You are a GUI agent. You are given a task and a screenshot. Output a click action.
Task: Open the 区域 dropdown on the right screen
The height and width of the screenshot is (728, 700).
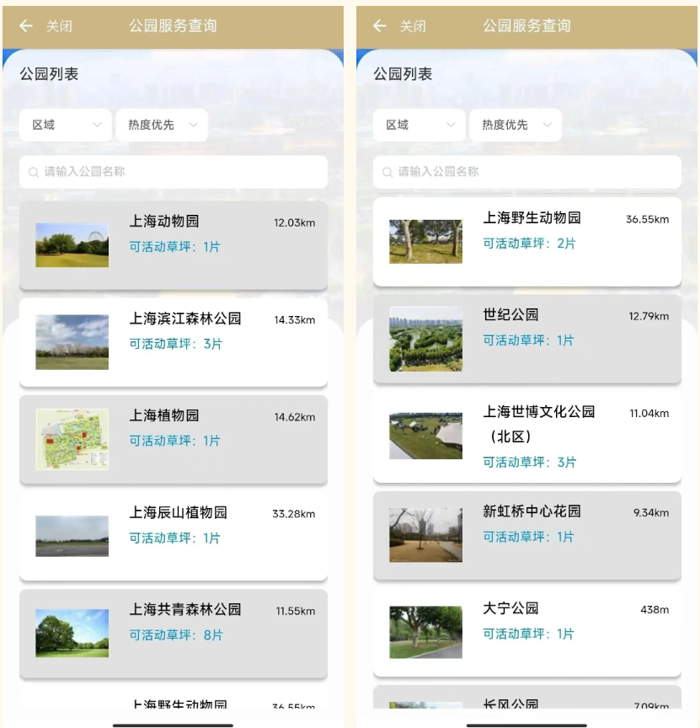pos(419,125)
